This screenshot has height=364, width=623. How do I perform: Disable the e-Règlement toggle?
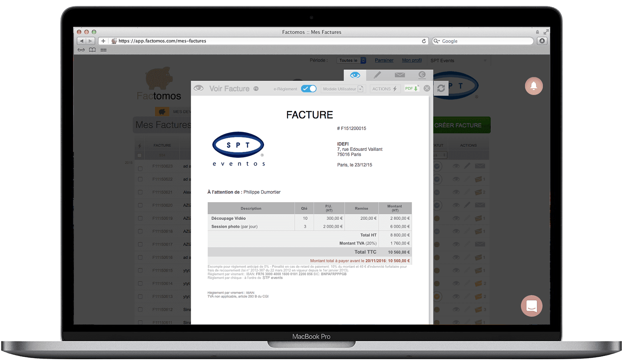point(308,89)
